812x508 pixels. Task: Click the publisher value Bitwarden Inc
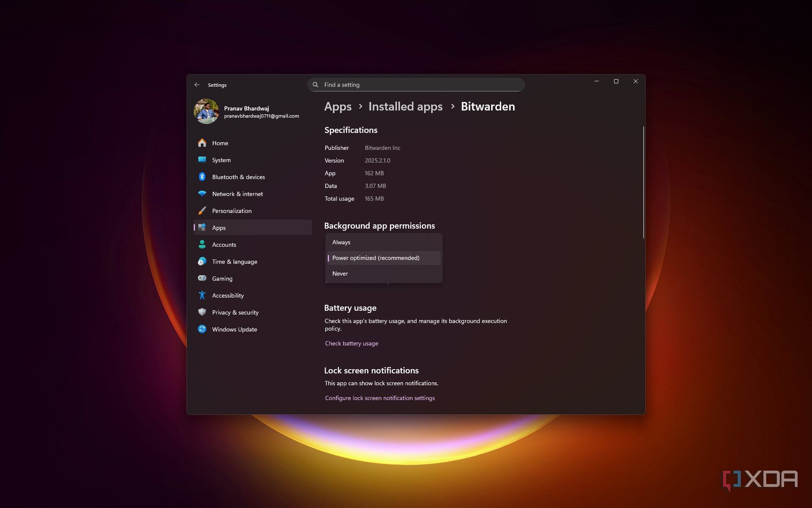(382, 148)
